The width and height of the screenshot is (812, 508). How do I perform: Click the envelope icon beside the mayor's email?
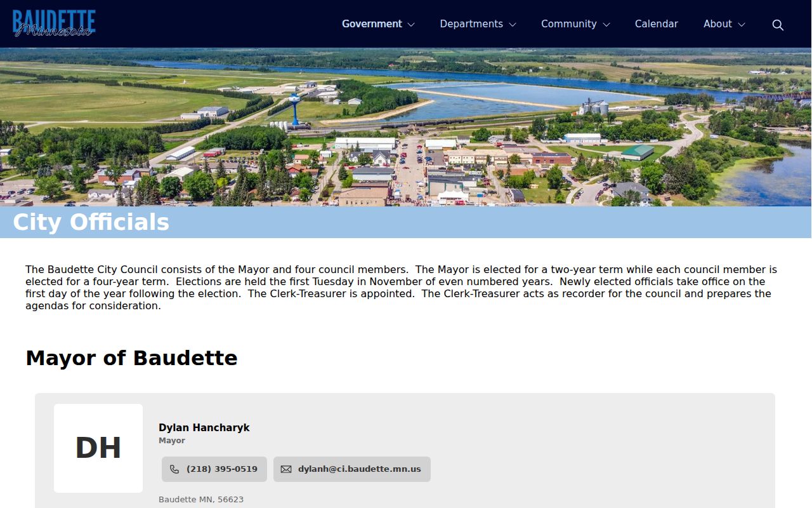[x=286, y=469]
